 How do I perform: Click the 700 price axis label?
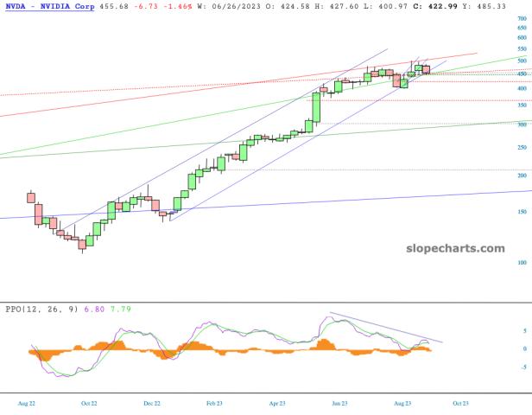pos(522,19)
